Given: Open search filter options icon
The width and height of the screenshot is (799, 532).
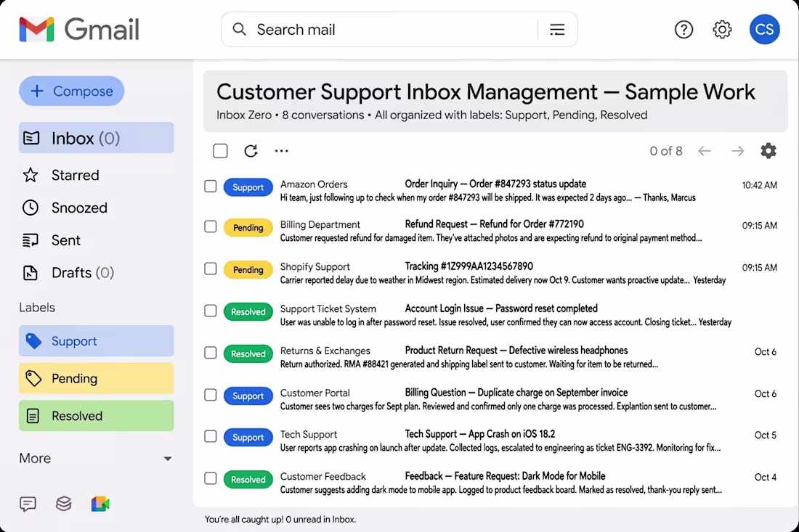Looking at the screenshot, I should [557, 30].
